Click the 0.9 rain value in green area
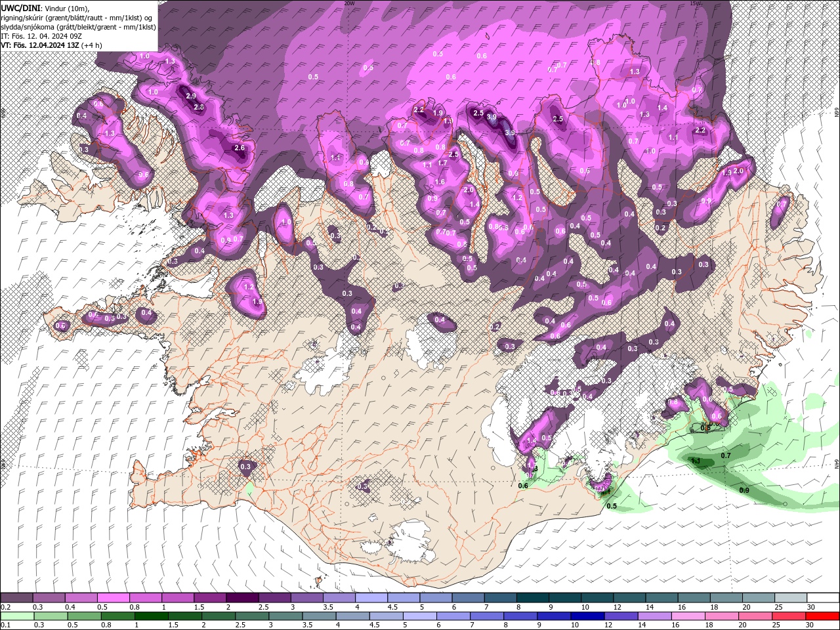The width and height of the screenshot is (840, 630). (744, 490)
